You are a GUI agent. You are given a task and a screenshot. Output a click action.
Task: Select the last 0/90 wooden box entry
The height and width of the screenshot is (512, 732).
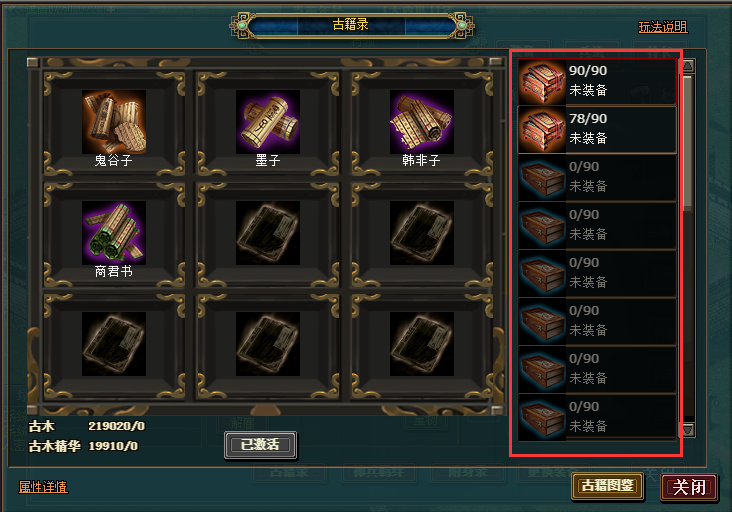click(x=597, y=418)
